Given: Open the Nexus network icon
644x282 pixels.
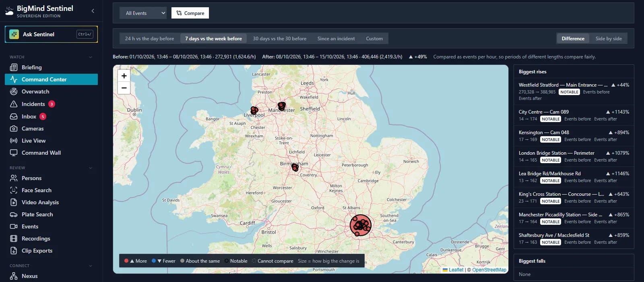Looking at the screenshot, I should [x=14, y=276].
